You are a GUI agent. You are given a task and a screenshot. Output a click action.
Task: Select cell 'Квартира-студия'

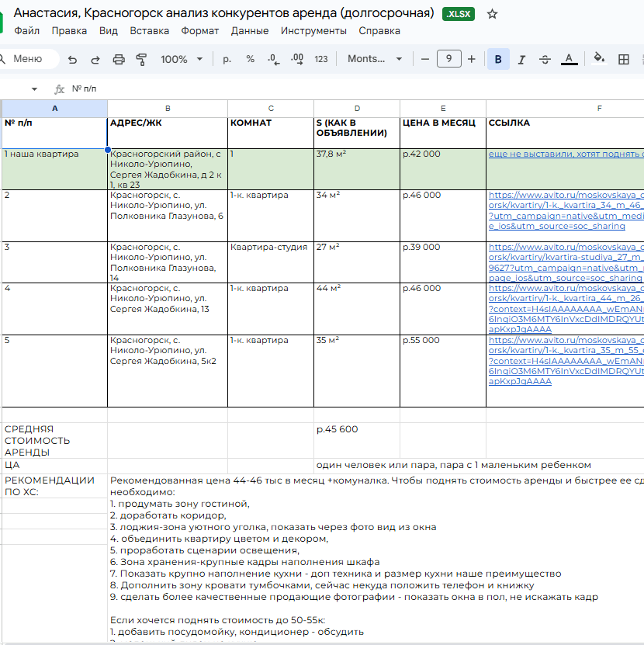[271, 262]
